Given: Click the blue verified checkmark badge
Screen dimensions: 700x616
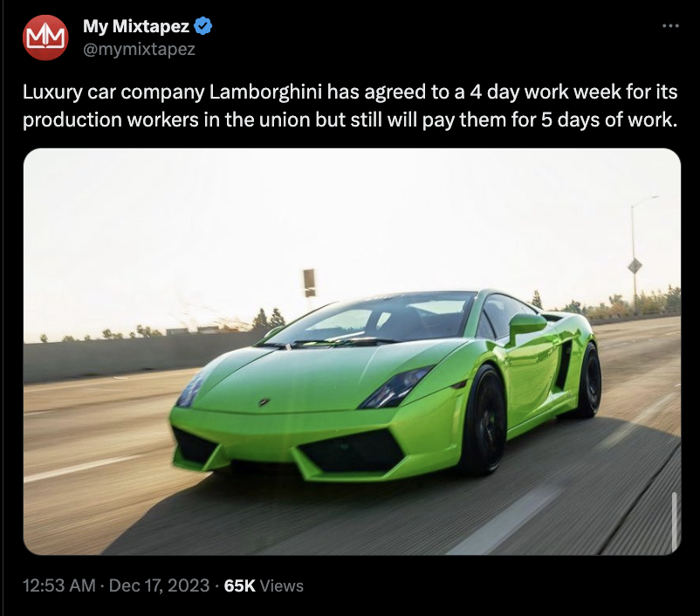Looking at the screenshot, I should pos(203,26).
